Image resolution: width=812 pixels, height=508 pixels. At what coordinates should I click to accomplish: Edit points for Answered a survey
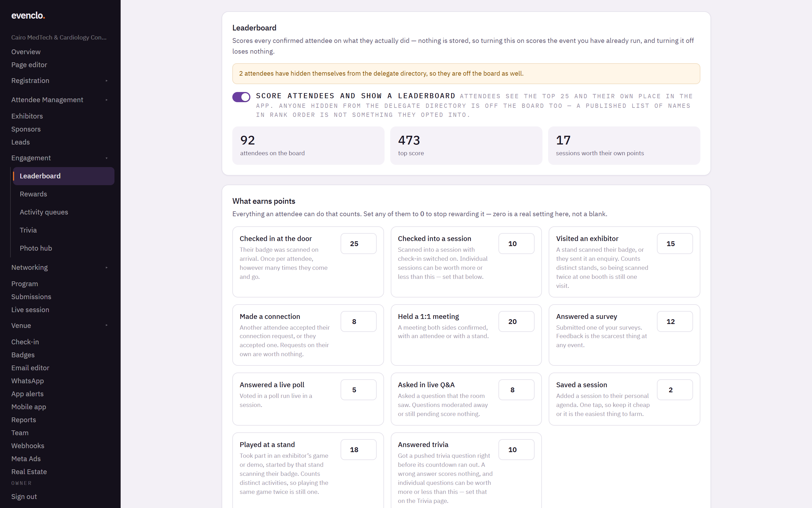(675, 321)
